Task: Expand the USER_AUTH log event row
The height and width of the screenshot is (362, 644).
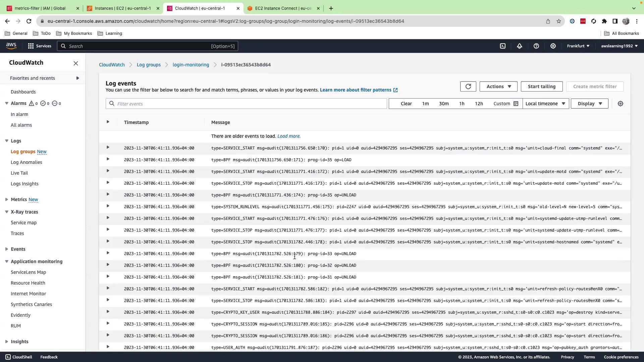Action: pos(108,347)
